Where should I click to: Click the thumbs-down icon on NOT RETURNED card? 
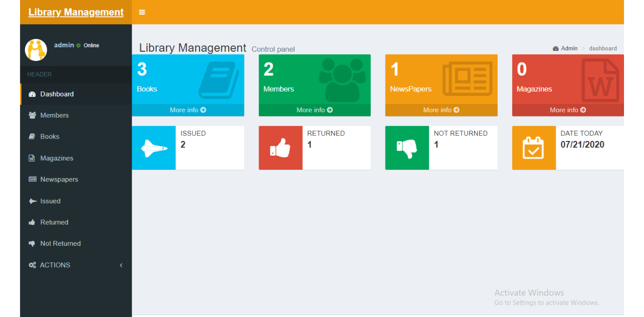tap(407, 147)
